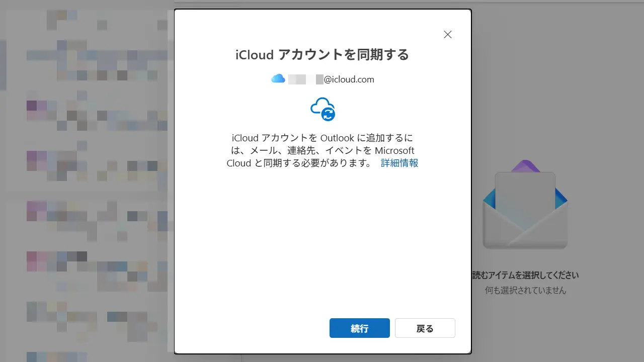Click the message list vertical scrollbar
644x362 pixels.
tap(171, 181)
